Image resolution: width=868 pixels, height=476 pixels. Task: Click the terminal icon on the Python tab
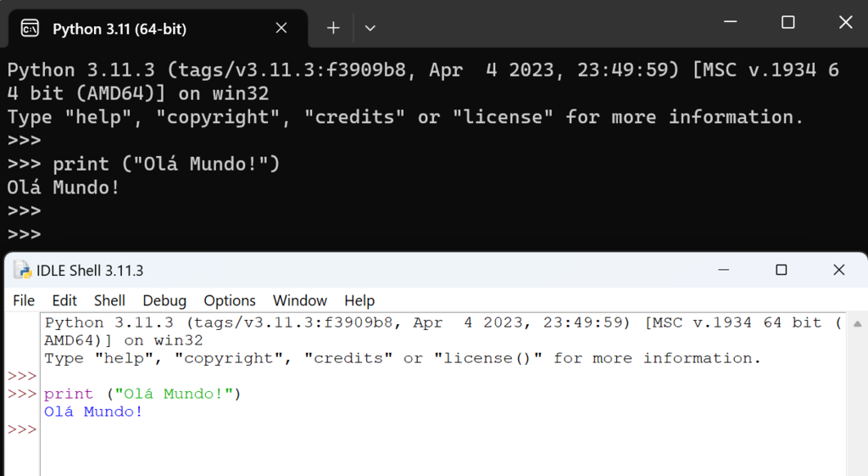30,29
